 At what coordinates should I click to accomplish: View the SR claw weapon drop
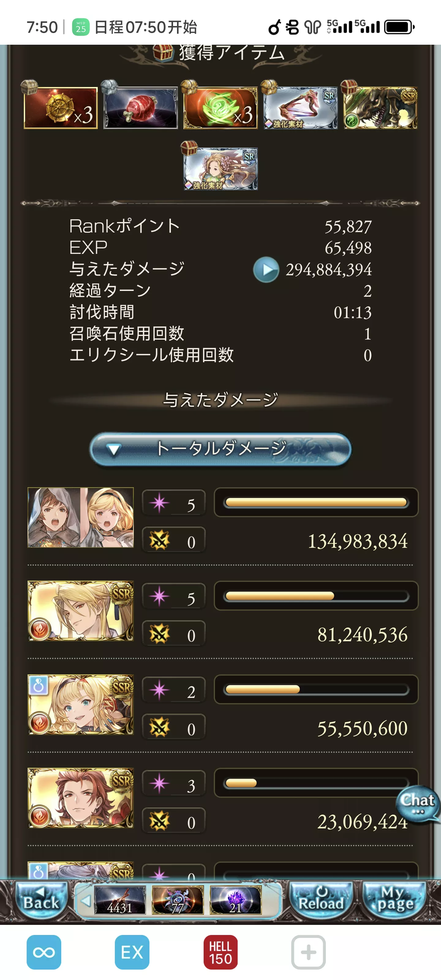pyautogui.click(x=300, y=108)
